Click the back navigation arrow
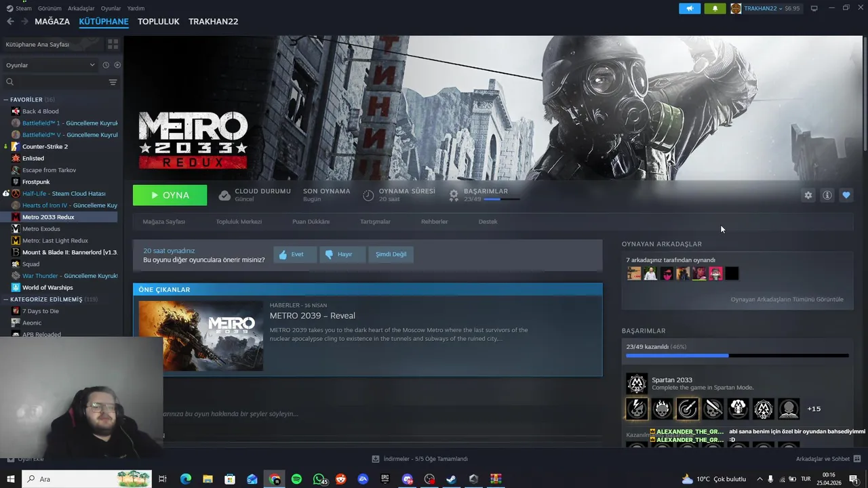This screenshot has height=488, width=868. 10,22
